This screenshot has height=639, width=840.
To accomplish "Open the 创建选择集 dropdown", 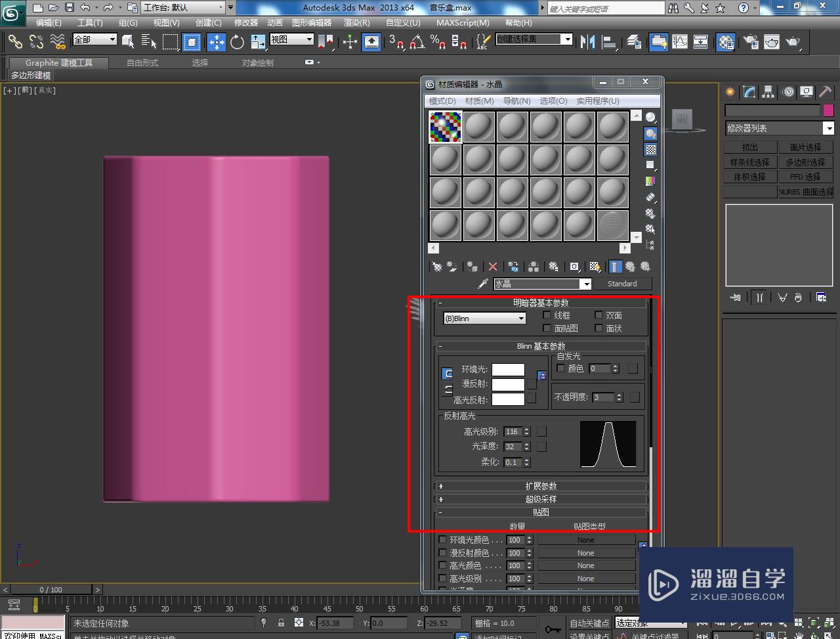I will [534, 39].
